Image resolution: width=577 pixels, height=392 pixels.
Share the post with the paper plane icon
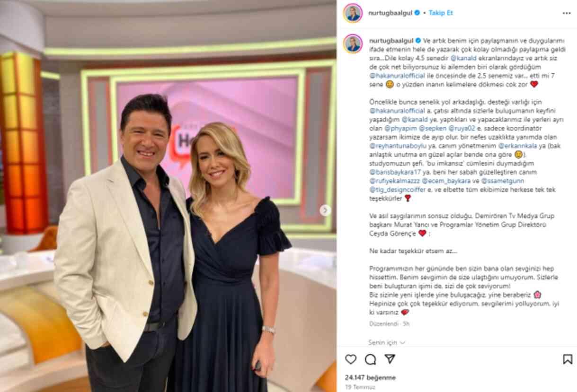390,359
